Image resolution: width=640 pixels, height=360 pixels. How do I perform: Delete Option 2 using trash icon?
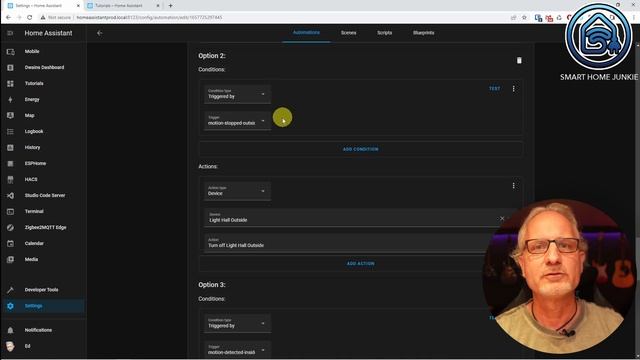tap(519, 60)
